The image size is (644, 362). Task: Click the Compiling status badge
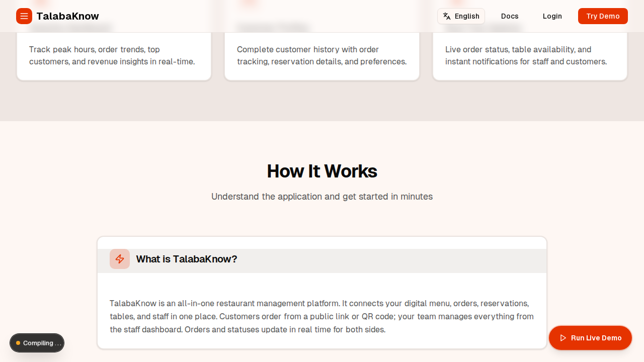click(37, 343)
